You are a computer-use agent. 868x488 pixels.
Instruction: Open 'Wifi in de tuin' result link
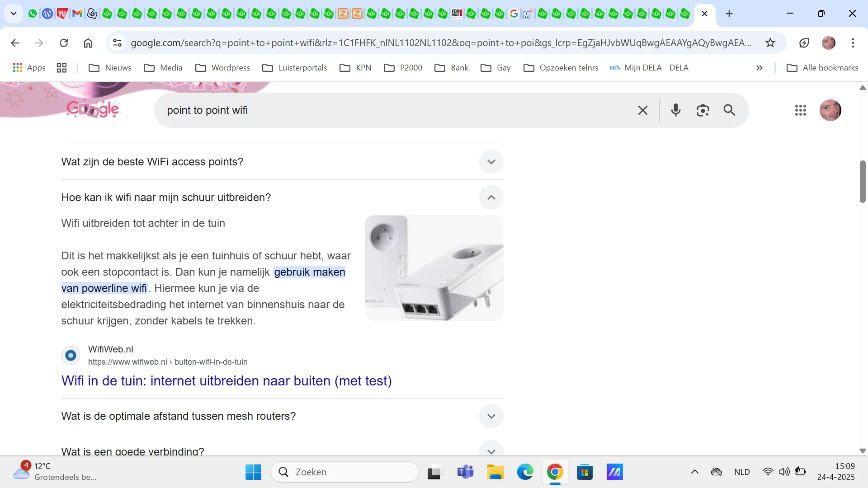click(x=226, y=381)
